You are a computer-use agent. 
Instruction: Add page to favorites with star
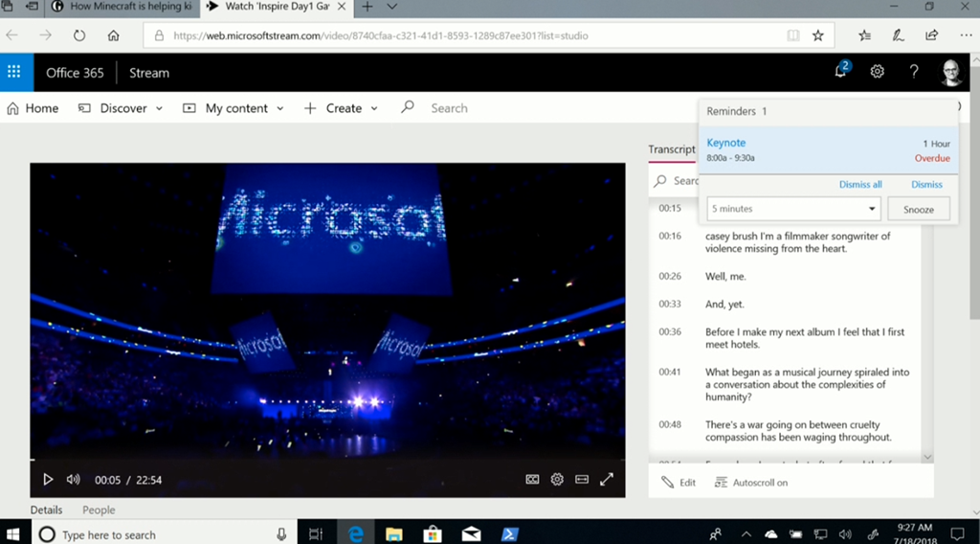click(817, 35)
